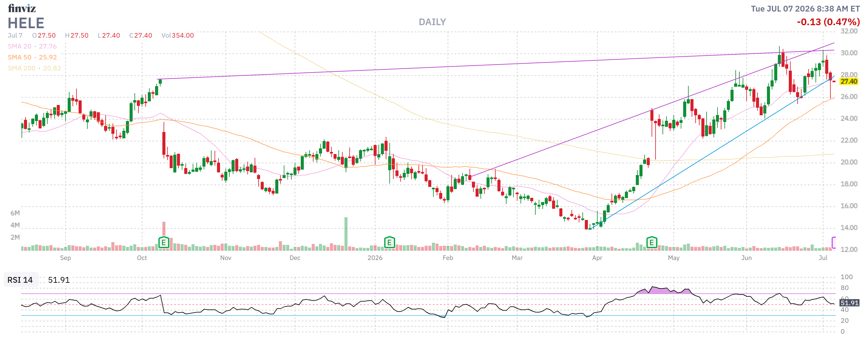Click the HELE ticker symbol
Viewport: 868px width, 341px height.
point(26,23)
